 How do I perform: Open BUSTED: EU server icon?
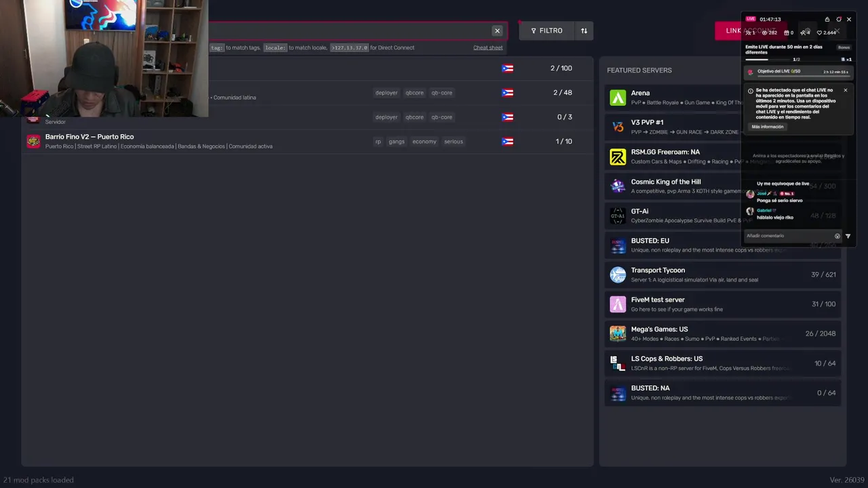[618, 245]
